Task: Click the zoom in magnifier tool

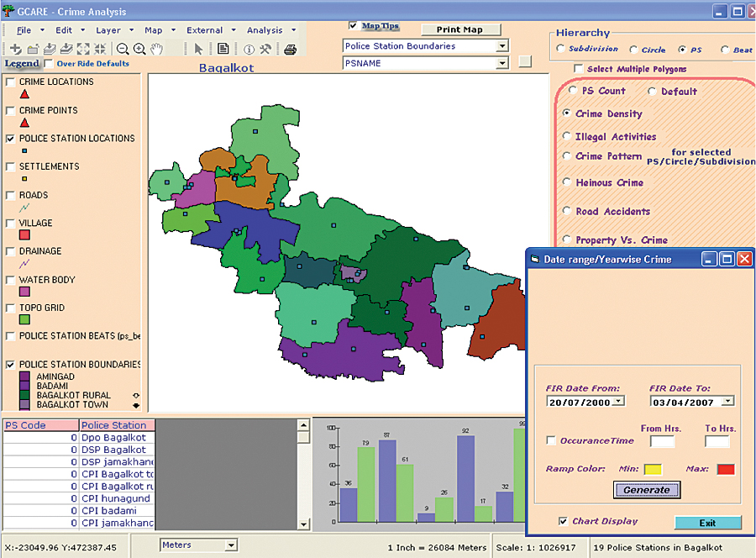Action: [139, 50]
